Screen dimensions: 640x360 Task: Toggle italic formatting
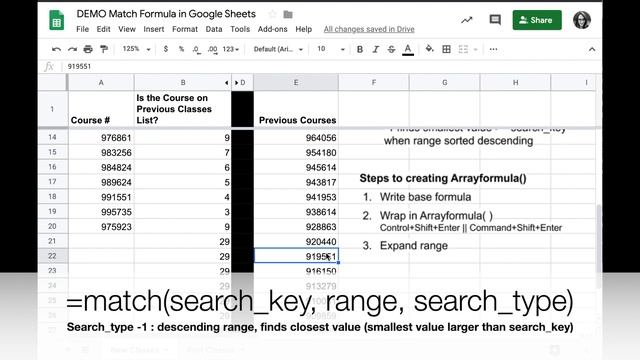pos(376,49)
